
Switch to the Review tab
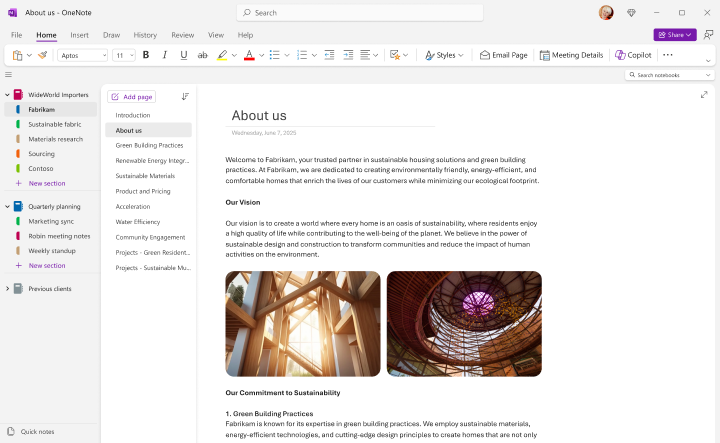pos(183,35)
